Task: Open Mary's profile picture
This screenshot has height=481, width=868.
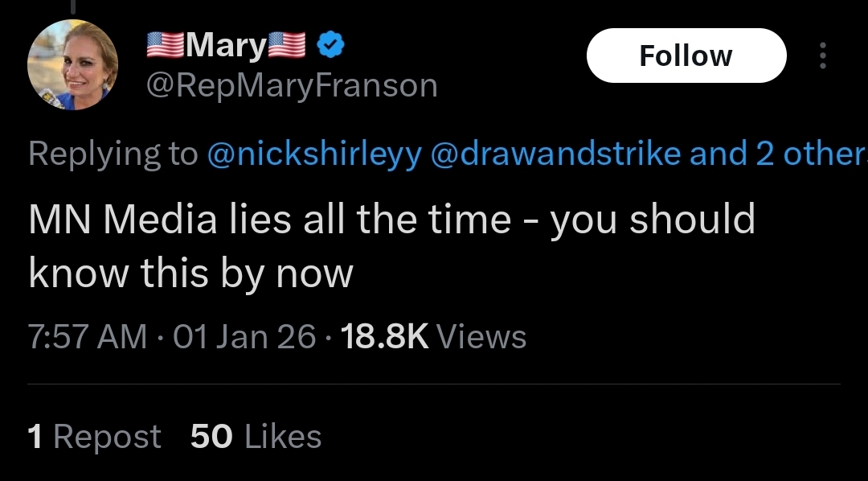Action: tap(72, 64)
